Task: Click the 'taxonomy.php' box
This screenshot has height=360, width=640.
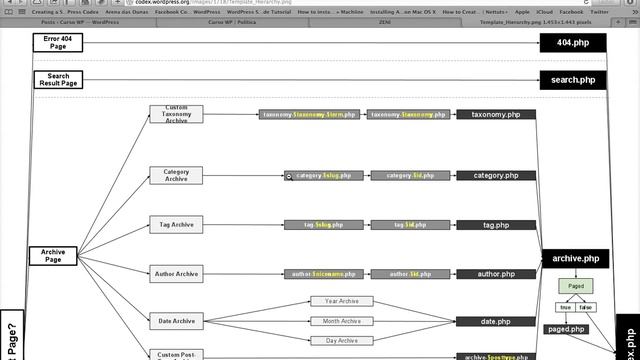Action: coord(496,115)
